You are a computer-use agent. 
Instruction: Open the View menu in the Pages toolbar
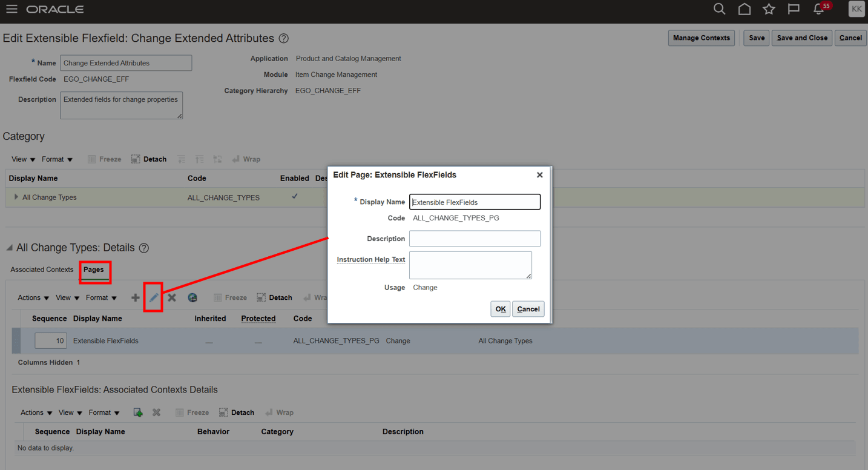(x=68, y=297)
